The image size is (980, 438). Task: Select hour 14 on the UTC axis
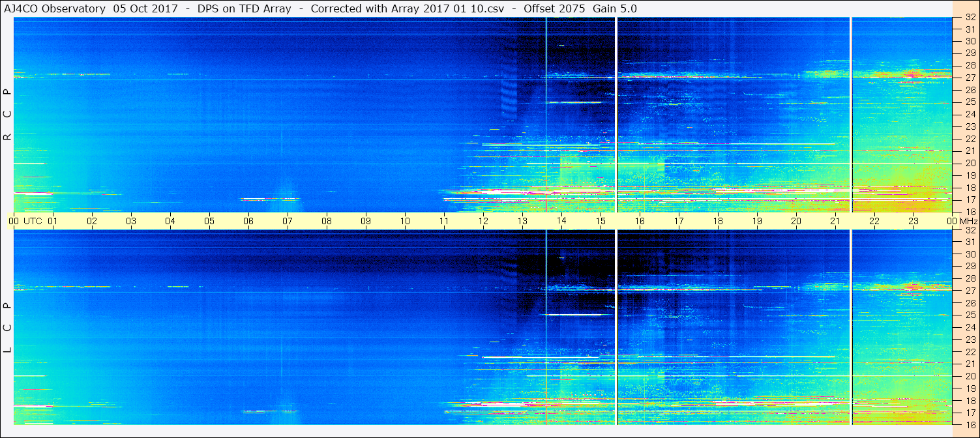pos(561,221)
